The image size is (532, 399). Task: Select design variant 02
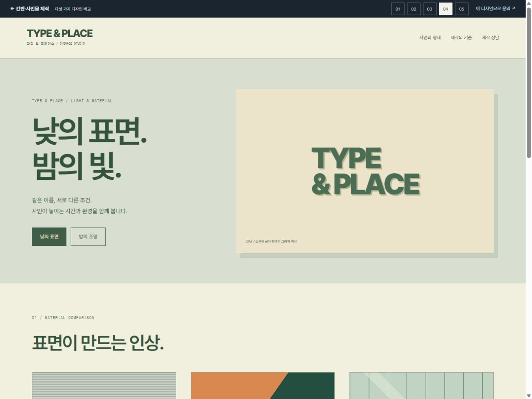414,9
